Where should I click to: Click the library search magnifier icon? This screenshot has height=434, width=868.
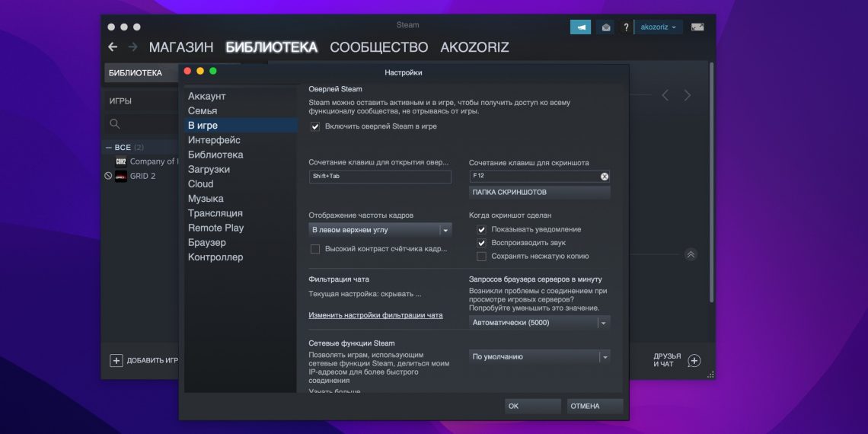coord(115,123)
